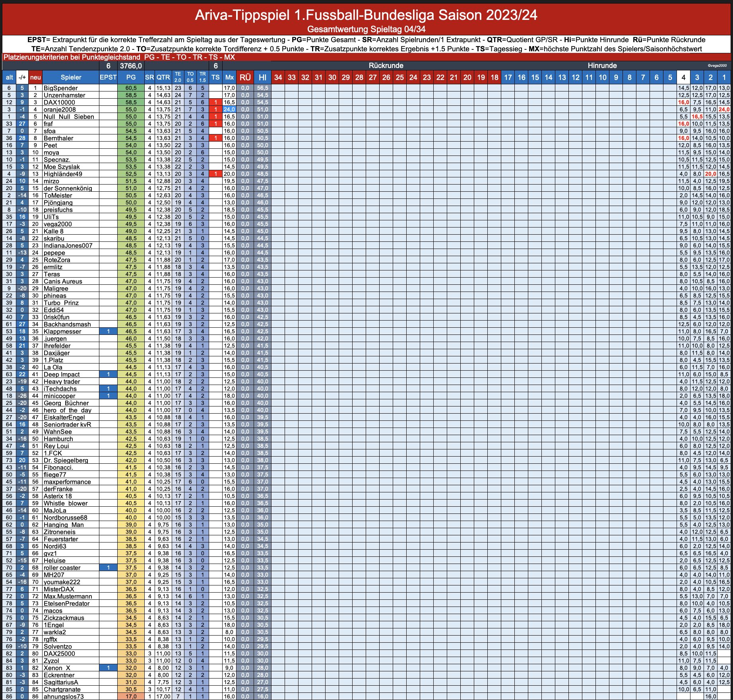The width and height of the screenshot is (733, 700).
Task: Click Chartgranate's PG value 30,5
Action: click(131, 689)
